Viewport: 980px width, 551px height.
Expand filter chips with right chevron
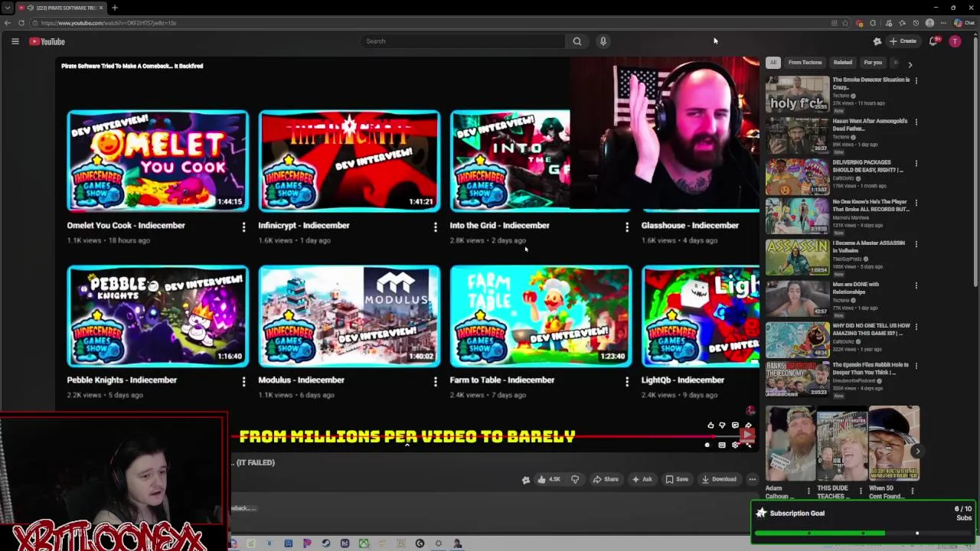point(910,64)
